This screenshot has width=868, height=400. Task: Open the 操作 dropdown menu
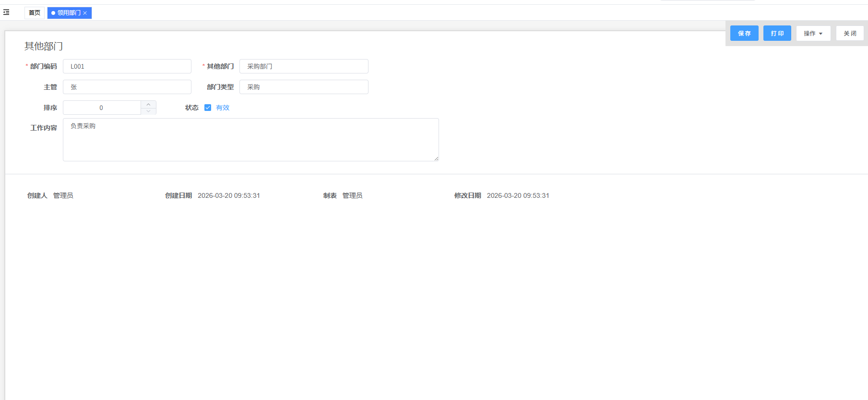(813, 33)
